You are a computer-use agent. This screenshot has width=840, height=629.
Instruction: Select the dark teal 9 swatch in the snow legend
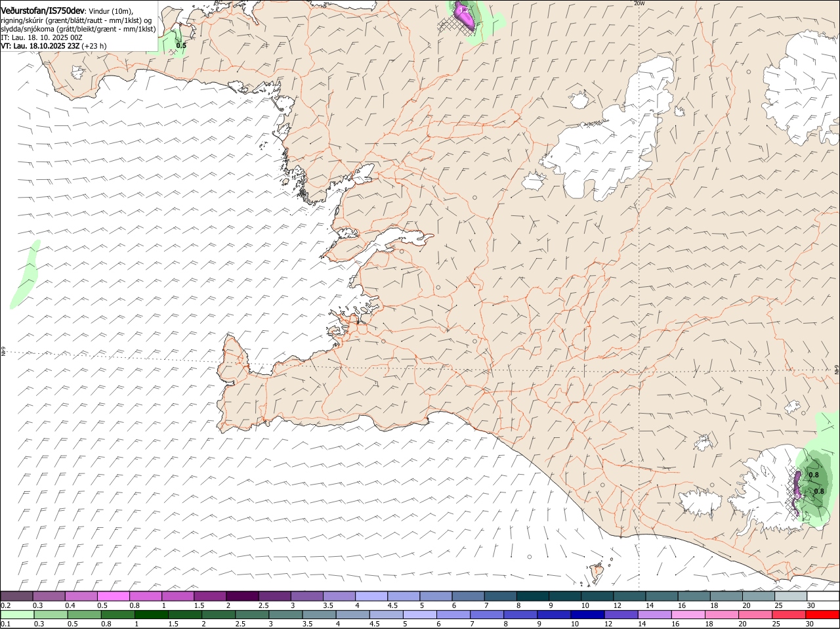pos(565,596)
